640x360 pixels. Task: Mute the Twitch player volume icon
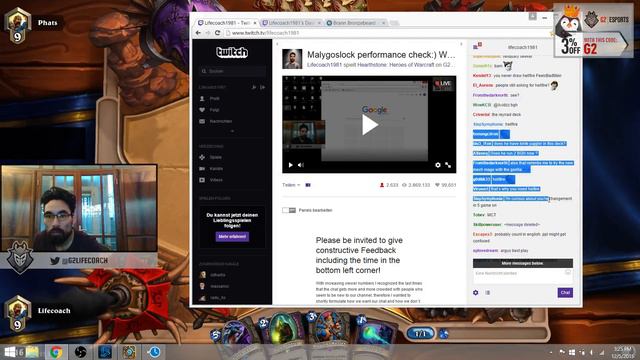coord(301,165)
